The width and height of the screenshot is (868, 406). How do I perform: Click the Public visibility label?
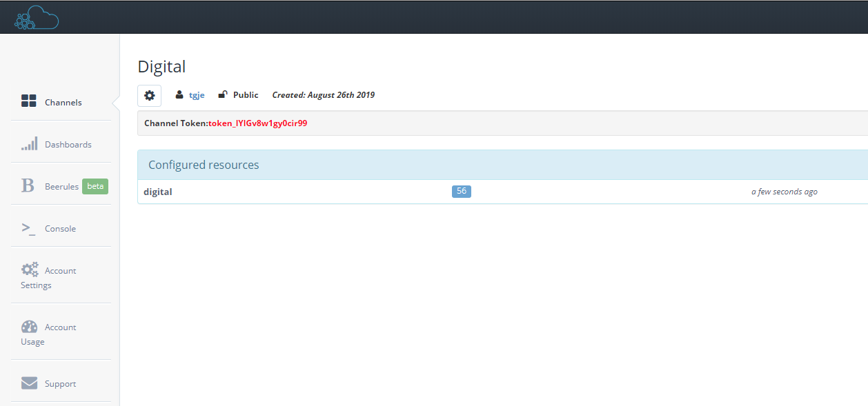[246, 95]
